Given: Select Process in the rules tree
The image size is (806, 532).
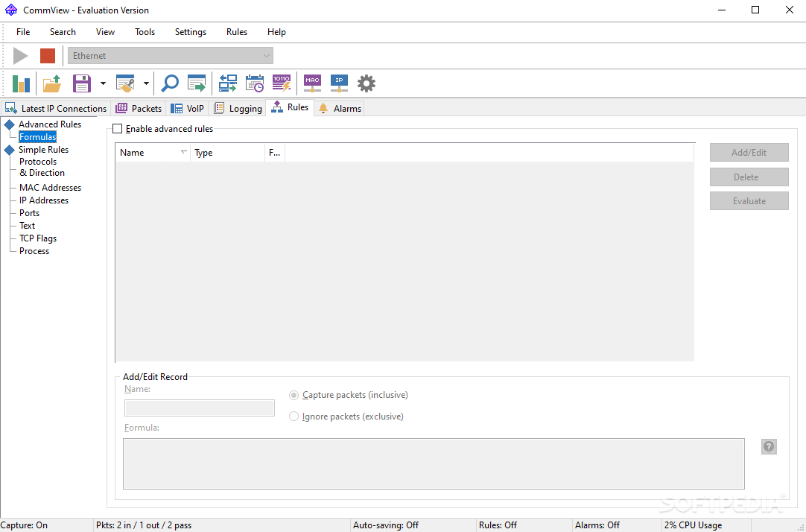Looking at the screenshot, I should 34,251.
